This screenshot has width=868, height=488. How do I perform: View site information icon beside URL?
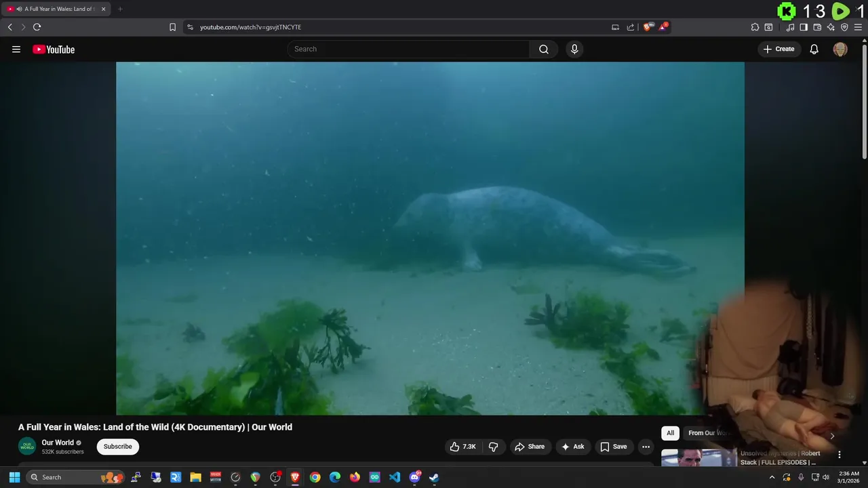pos(190,27)
